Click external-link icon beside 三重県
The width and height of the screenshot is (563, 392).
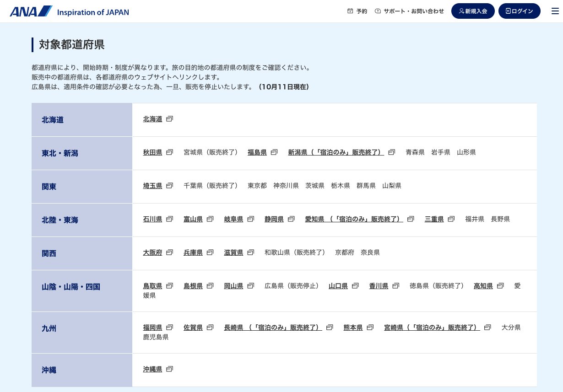click(x=452, y=219)
